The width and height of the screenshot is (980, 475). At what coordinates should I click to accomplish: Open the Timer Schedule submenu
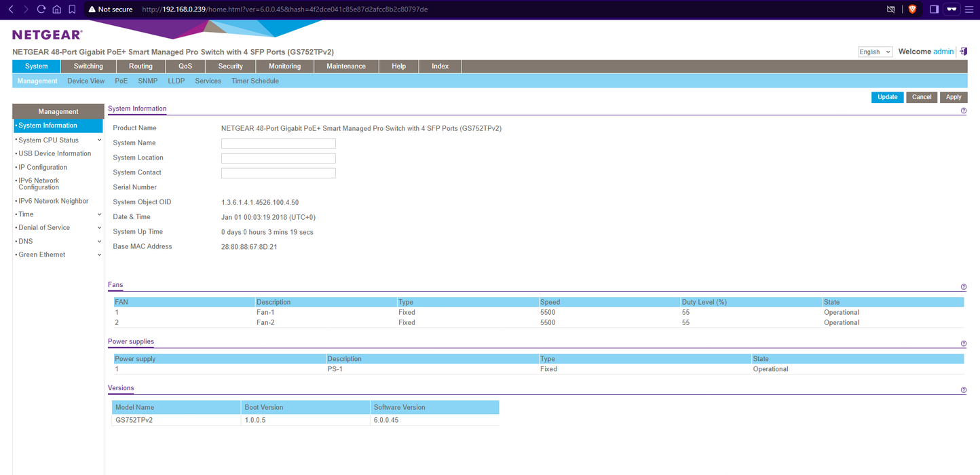click(x=255, y=81)
